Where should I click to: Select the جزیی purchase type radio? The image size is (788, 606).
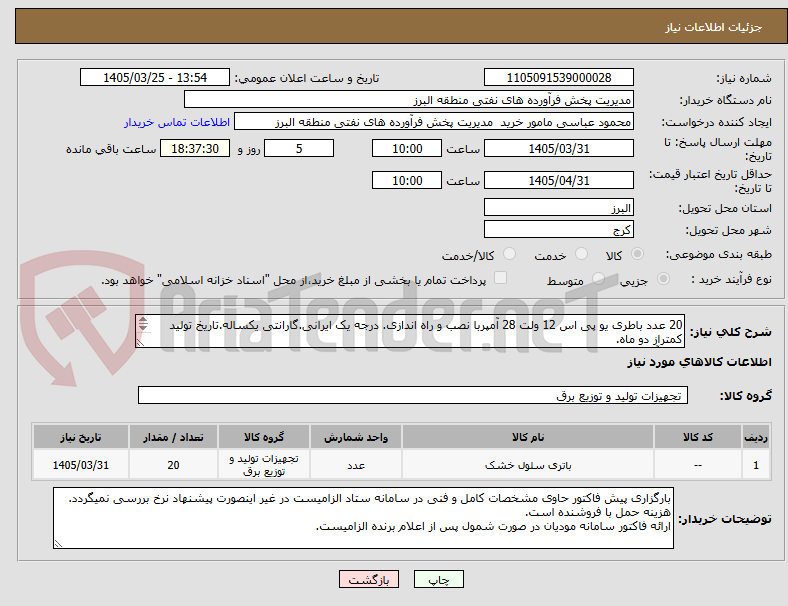663,278
